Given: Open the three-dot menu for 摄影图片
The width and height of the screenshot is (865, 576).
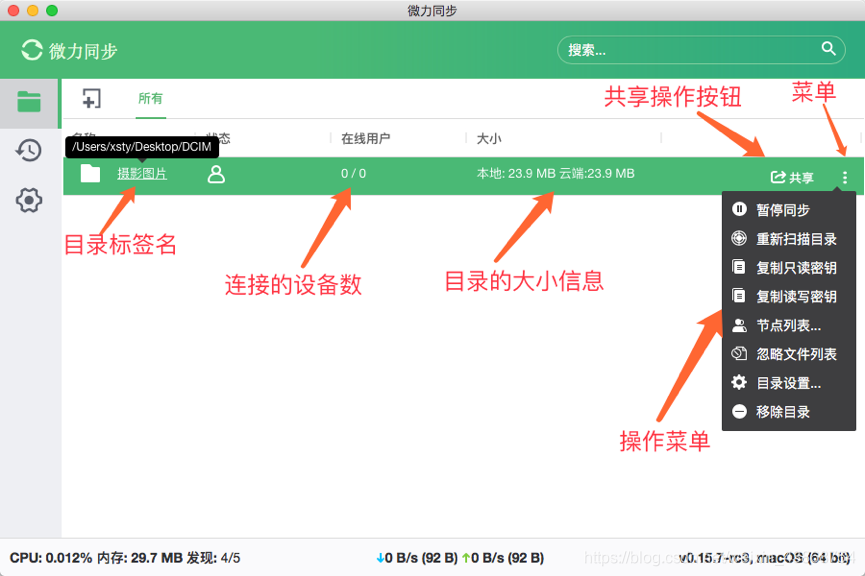Looking at the screenshot, I should click(x=845, y=177).
